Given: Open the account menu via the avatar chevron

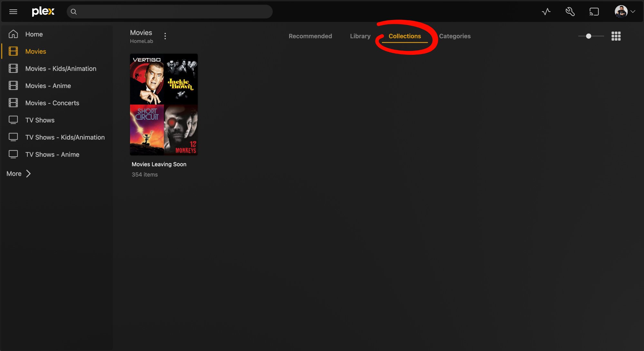Looking at the screenshot, I should (x=634, y=12).
